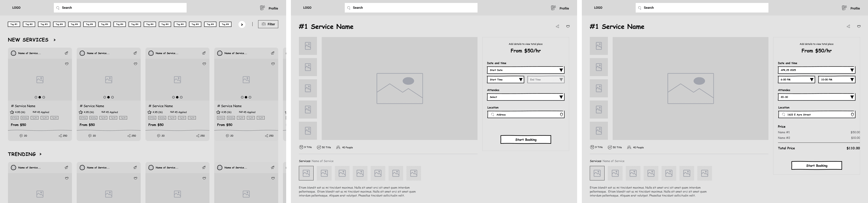Select third carousel dot on first New Services card
Image resolution: width=868 pixels, height=203 pixels.
pyautogui.click(x=44, y=98)
